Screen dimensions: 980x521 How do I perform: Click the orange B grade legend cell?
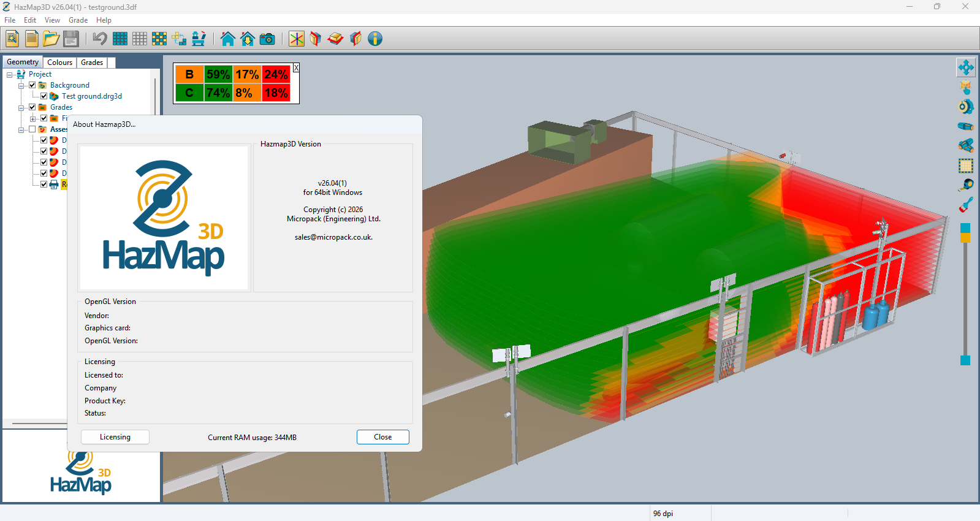(x=189, y=74)
